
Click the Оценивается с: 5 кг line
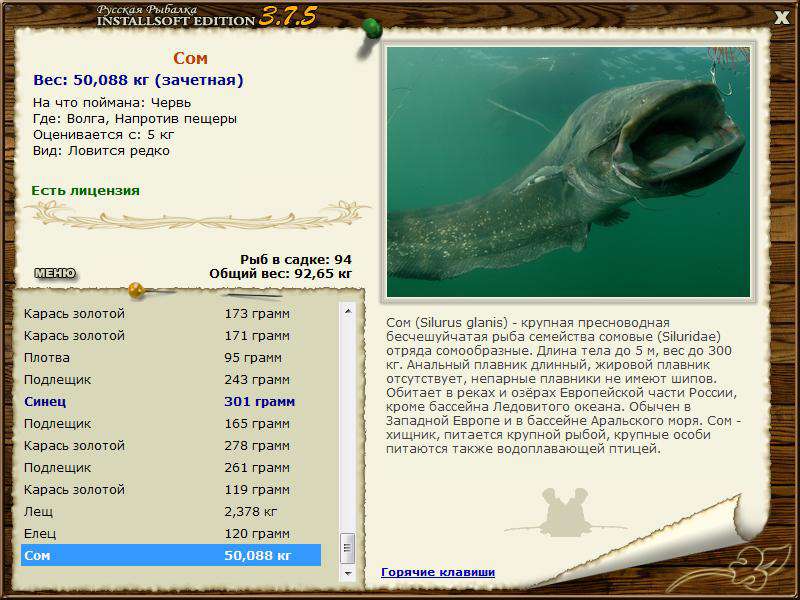104,135
